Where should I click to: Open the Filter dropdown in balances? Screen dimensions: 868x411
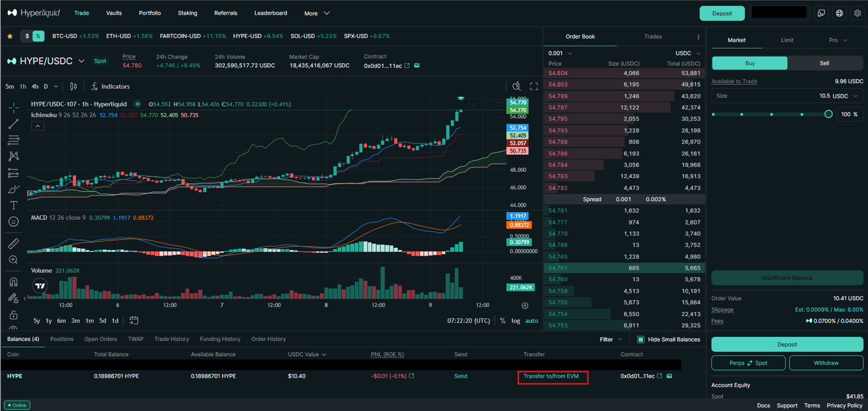611,340
